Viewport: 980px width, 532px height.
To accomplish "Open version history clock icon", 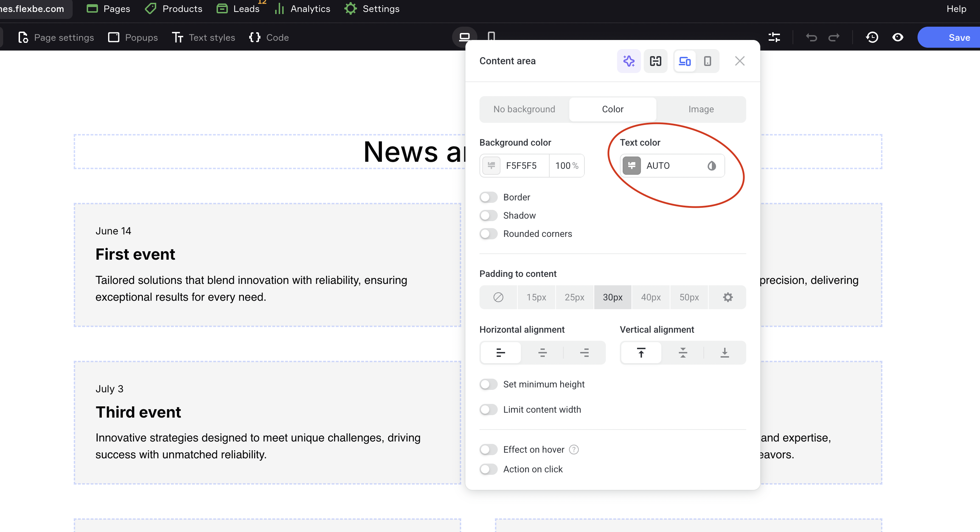I will (872, 37).
